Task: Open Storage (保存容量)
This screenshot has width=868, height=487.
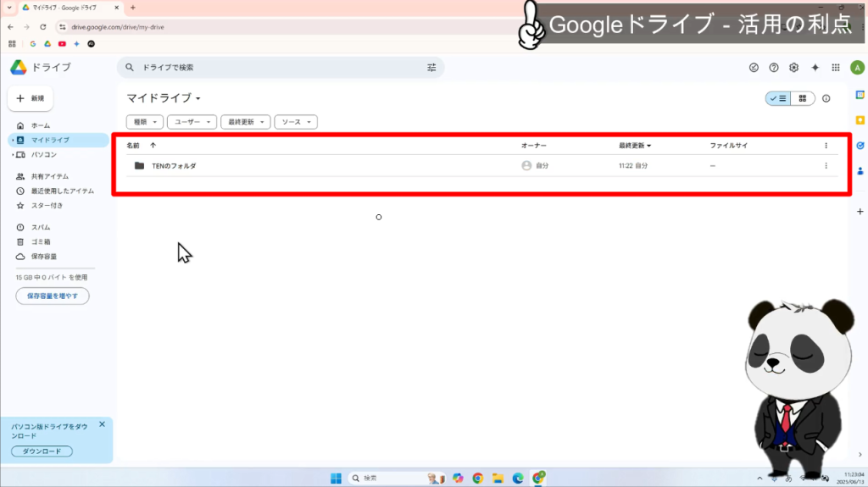Action: 44,257
